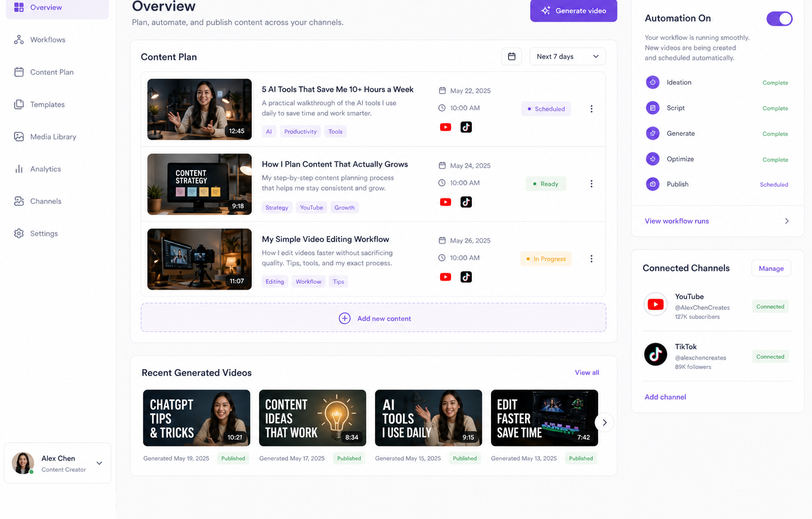Open the AI Tools I Use Daily thumbnail
Viewport: 812px width, 519px height.
pos(428,418)
